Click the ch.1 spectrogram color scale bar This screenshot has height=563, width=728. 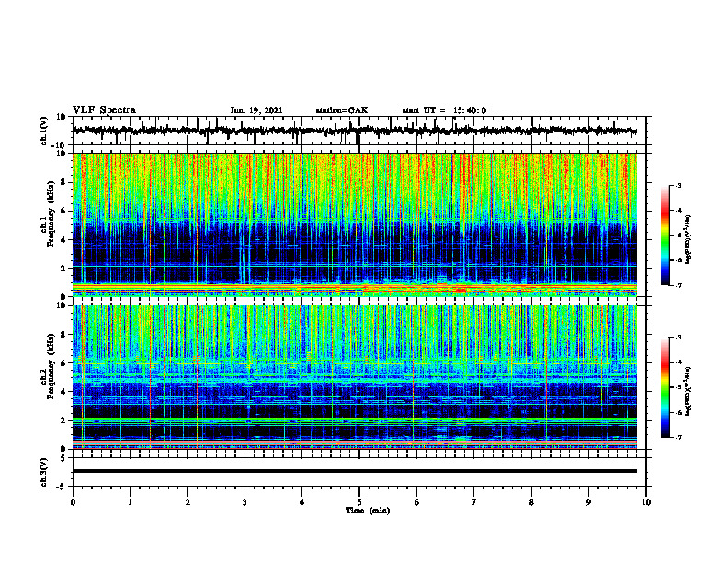665,236
